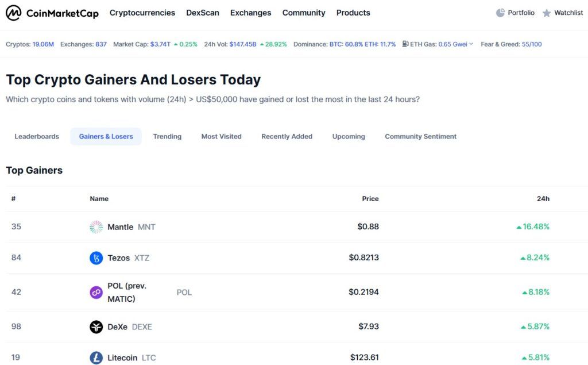Open the Portfolio pie chart icon
Viewport: 588px width, 365px height.
click(x=500, y=13)
